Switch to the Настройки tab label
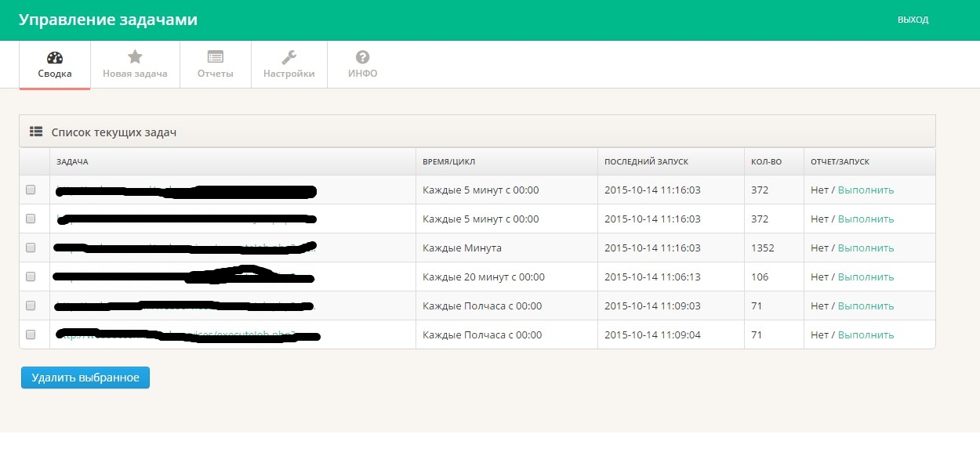 pyautogui.click(x=289, y=74)
